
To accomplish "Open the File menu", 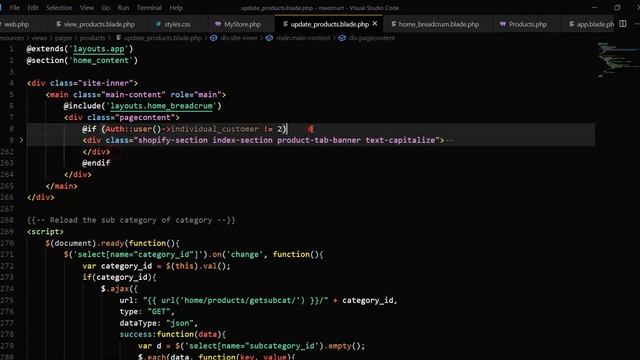I will point(14,8).
